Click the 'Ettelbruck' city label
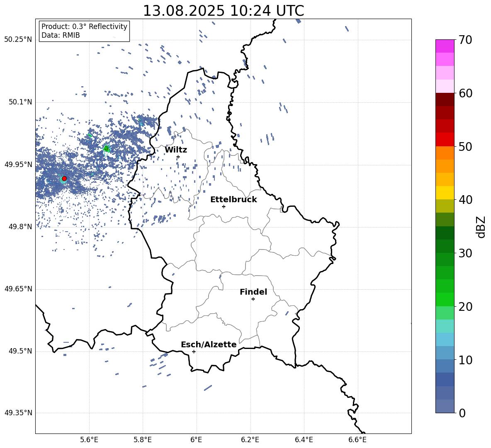 233,200
